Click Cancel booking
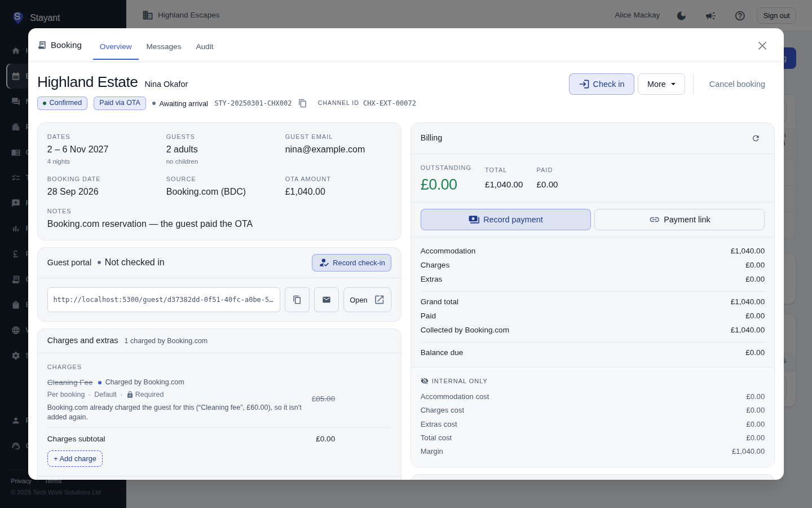Screen dimensions: 812x508 pyautogui.click(x=737, y=84)
